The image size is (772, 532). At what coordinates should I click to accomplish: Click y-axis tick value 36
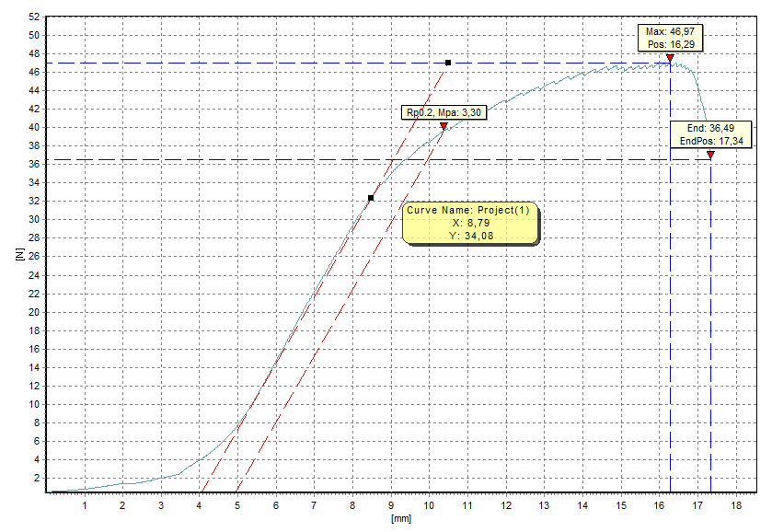[33, 164]
